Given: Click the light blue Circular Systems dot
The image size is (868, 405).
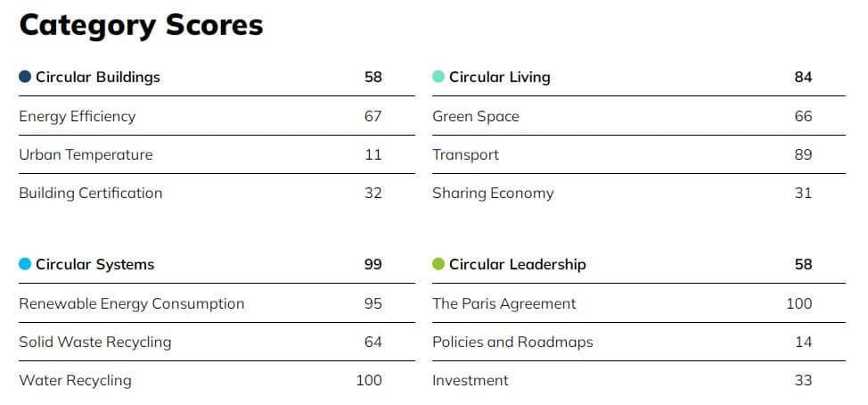Looking at the screenshot, I should coord(25,264).
